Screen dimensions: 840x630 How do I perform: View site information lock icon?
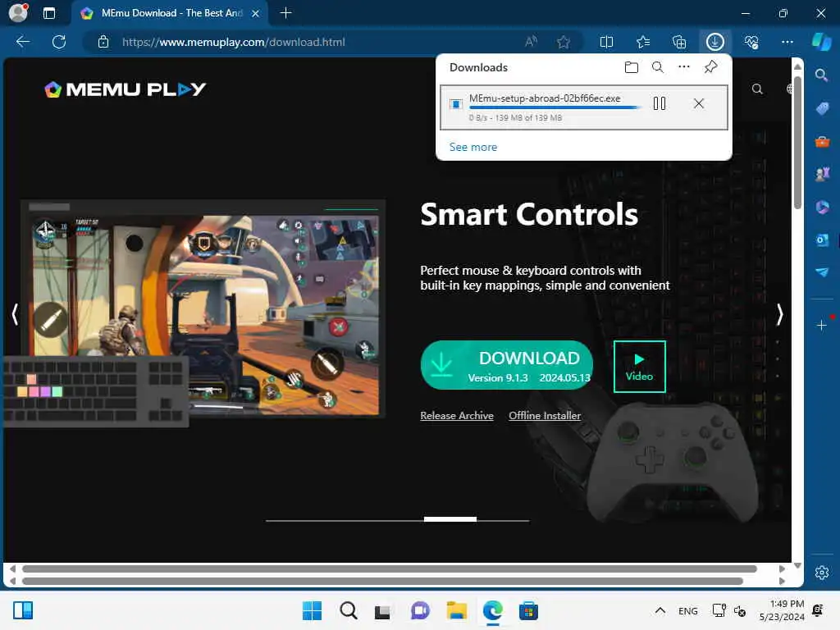point(103,42)
